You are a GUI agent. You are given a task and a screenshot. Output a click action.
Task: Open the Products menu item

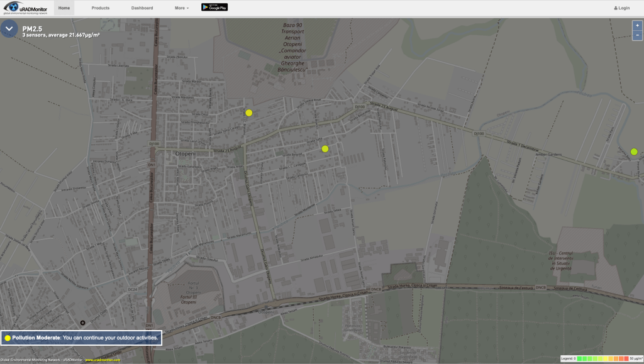tap(100, 8)
